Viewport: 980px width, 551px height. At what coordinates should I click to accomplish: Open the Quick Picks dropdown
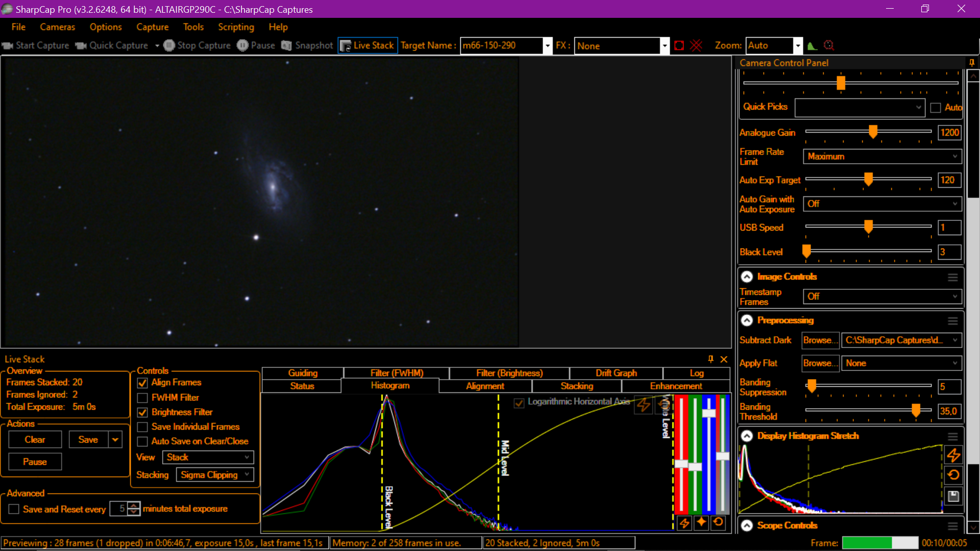click(860, 108)
